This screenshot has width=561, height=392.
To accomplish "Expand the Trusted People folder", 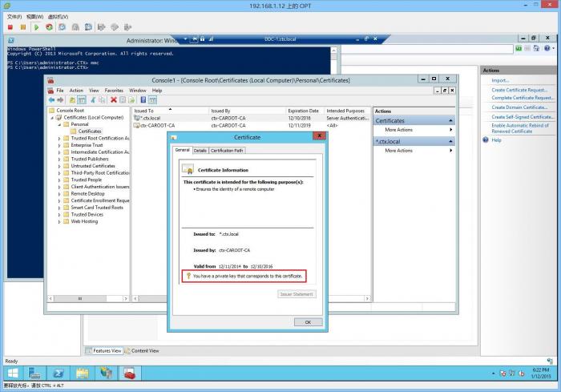I will [x=59, y=180].
